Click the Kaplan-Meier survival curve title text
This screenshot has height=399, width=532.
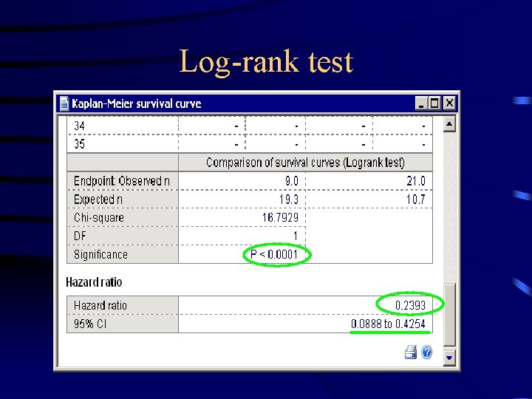tap(137, 103)
